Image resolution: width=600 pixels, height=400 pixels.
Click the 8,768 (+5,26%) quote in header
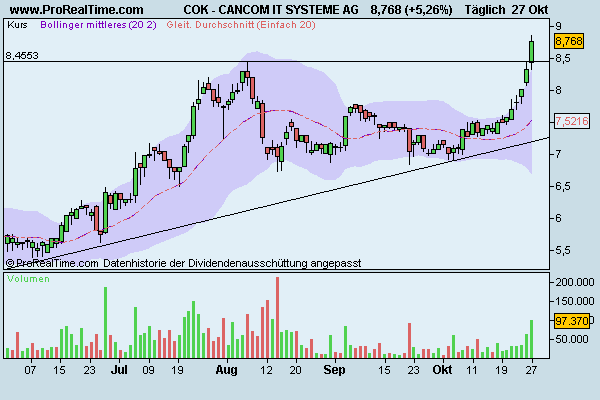pos(411,9)
